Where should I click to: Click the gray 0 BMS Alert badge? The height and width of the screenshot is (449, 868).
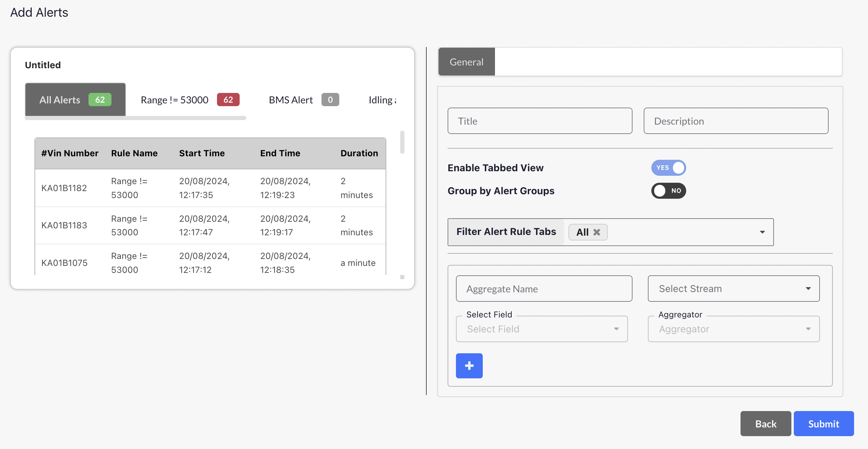tap(330, 100)
